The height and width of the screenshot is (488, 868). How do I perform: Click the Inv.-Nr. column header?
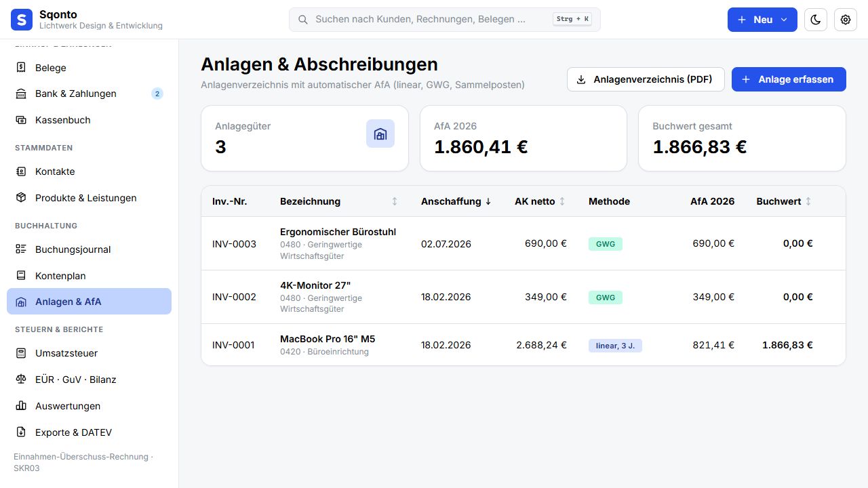(x=229, y=201)
